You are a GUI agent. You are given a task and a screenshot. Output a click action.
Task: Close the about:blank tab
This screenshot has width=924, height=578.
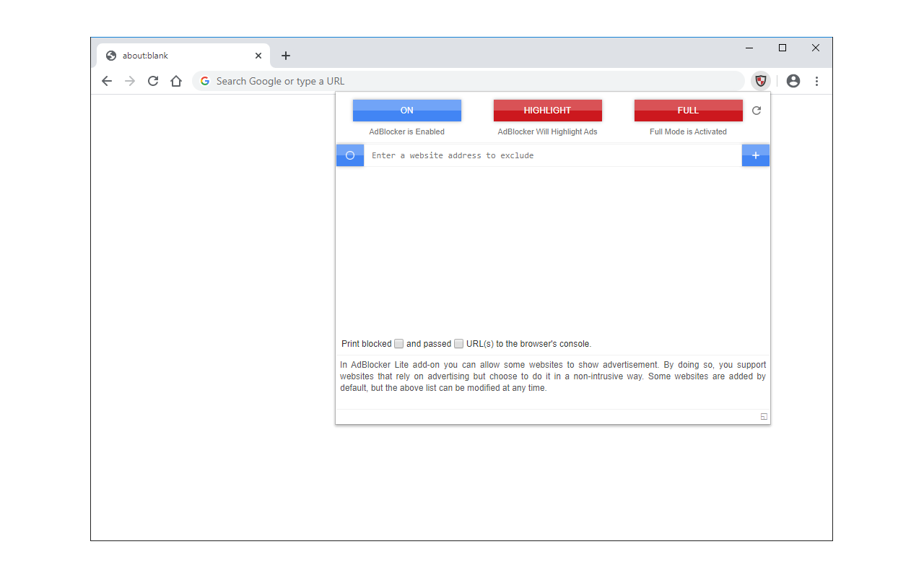(258, 55)
